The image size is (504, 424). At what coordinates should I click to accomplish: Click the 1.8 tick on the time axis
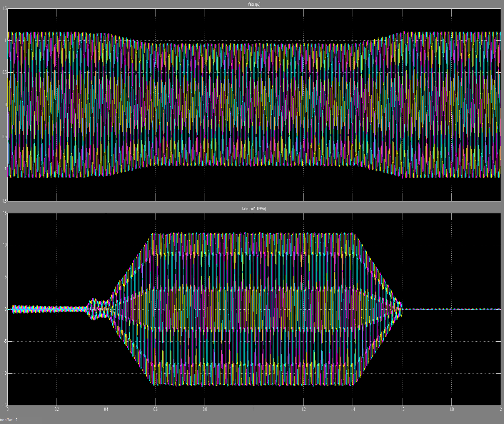click(x=452, y=409)
